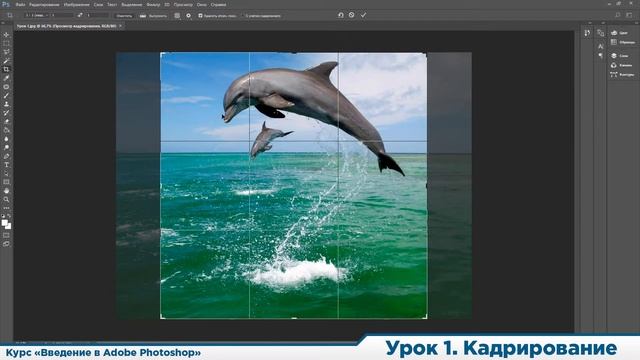Image resolution: width=640 pixels, height=360 pixels.
Task: Open additional crop settings gear
Action: 189,16
